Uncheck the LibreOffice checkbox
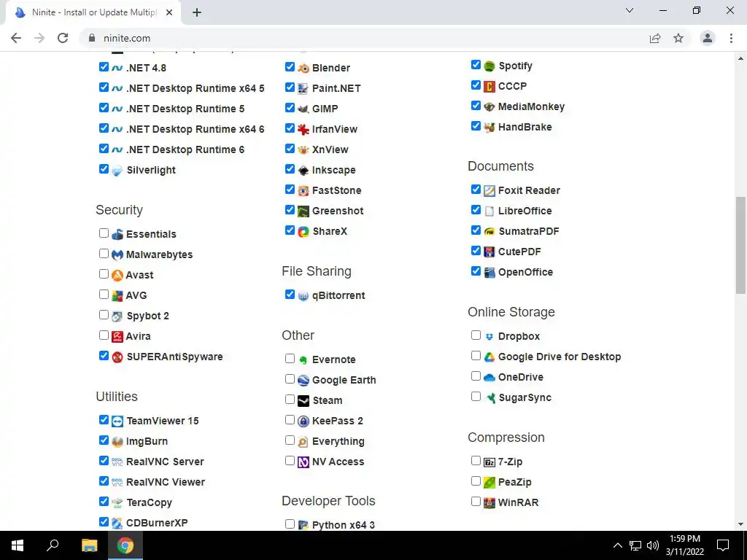 coord(476,209)
